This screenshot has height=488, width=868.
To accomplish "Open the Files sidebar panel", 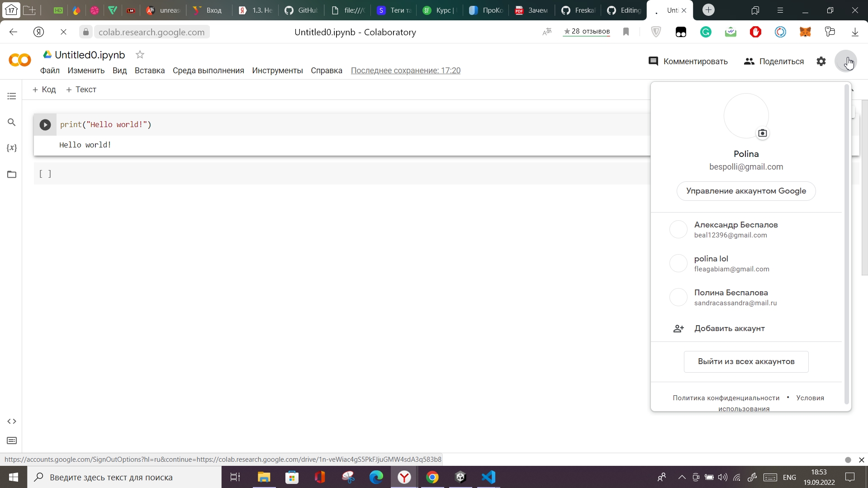I will (x=12, y=174).
